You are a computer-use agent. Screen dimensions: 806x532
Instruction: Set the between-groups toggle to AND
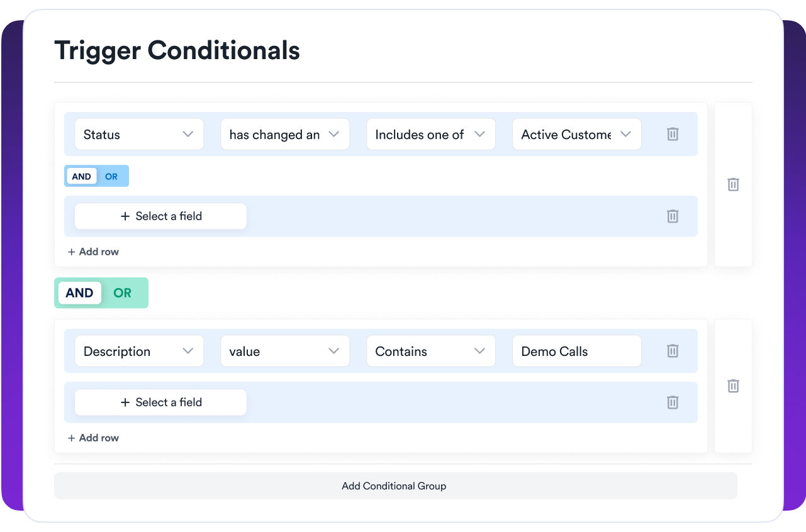point(79,293)
